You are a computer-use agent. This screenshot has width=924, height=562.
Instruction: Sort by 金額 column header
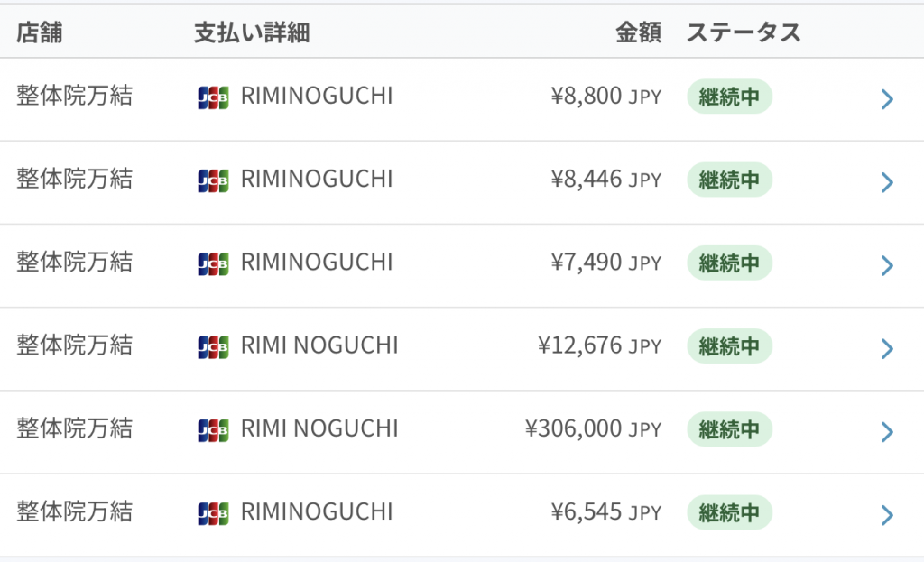coord(638,32)
